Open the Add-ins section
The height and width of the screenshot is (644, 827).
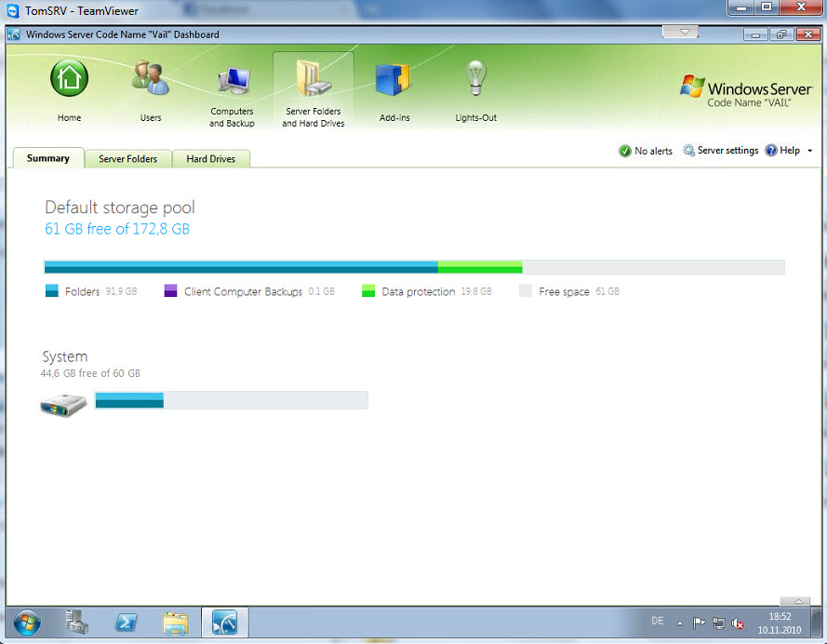pyautogui.click(x=394, y=81)
